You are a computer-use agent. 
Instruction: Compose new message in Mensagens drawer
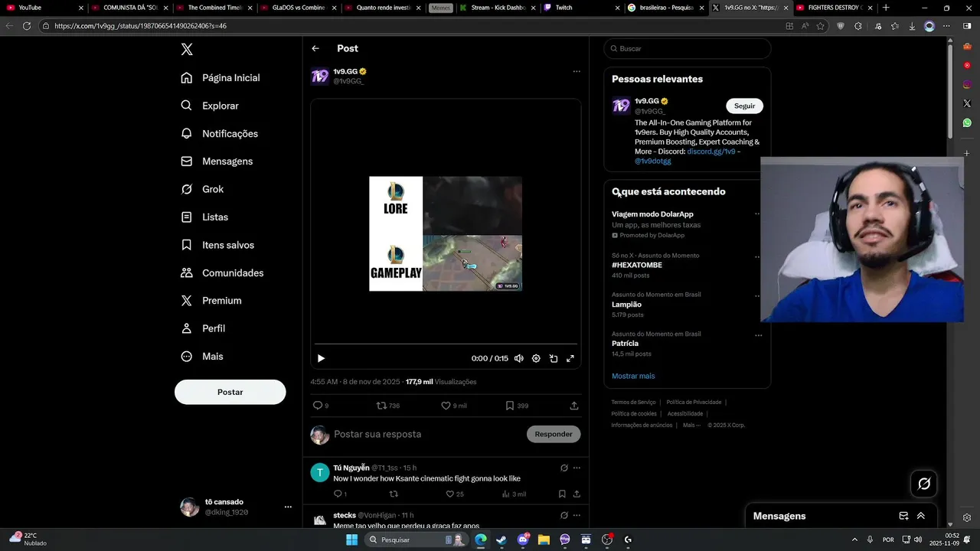(x=903, y=516)
